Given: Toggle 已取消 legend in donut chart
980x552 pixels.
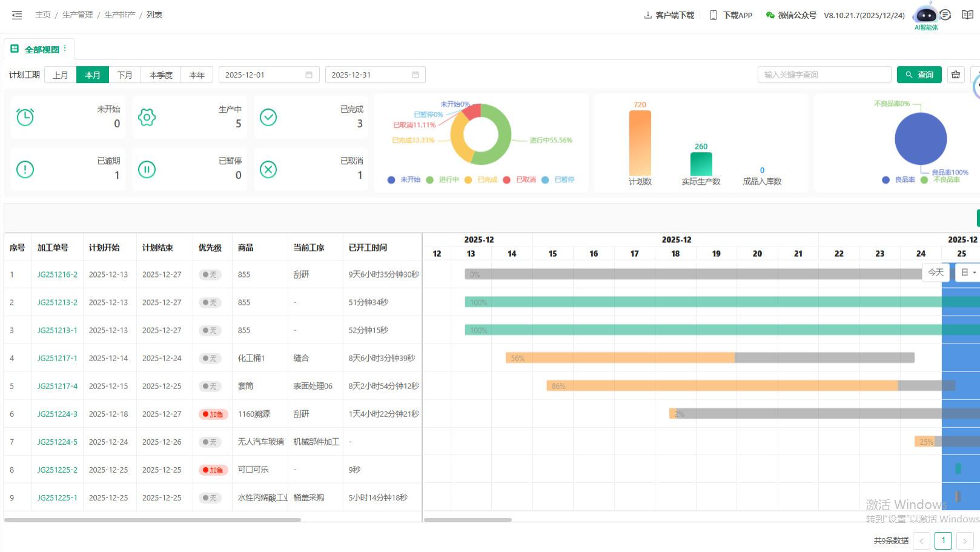Looking at the screenshot, I should (520, 180).
